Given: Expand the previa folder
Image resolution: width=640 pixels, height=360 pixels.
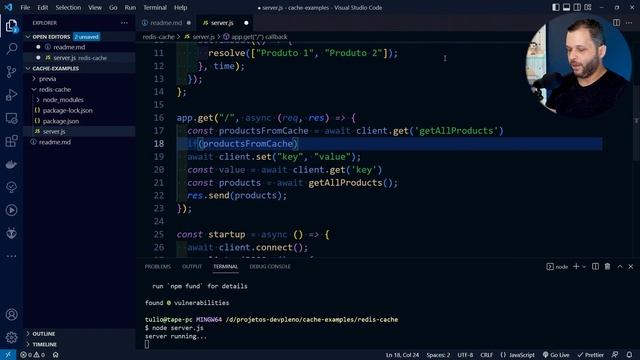Looking at the screenshot, I should pyautogui.click(x=47, y=79).
